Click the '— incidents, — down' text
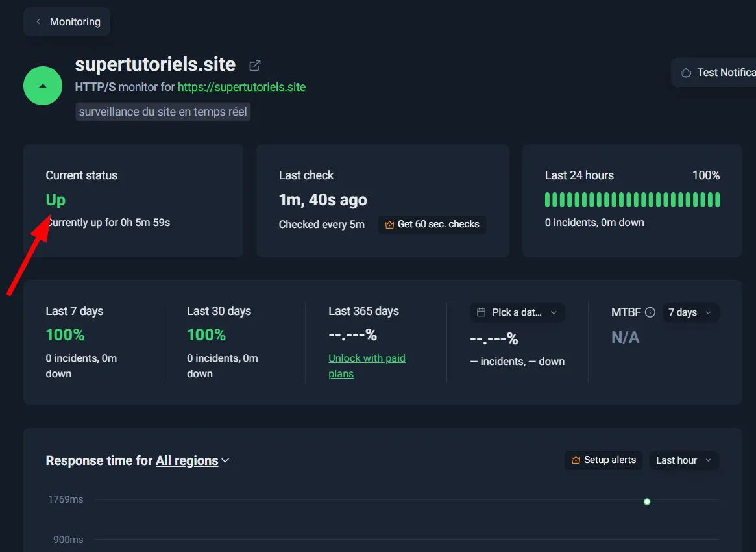 point(517,362)
